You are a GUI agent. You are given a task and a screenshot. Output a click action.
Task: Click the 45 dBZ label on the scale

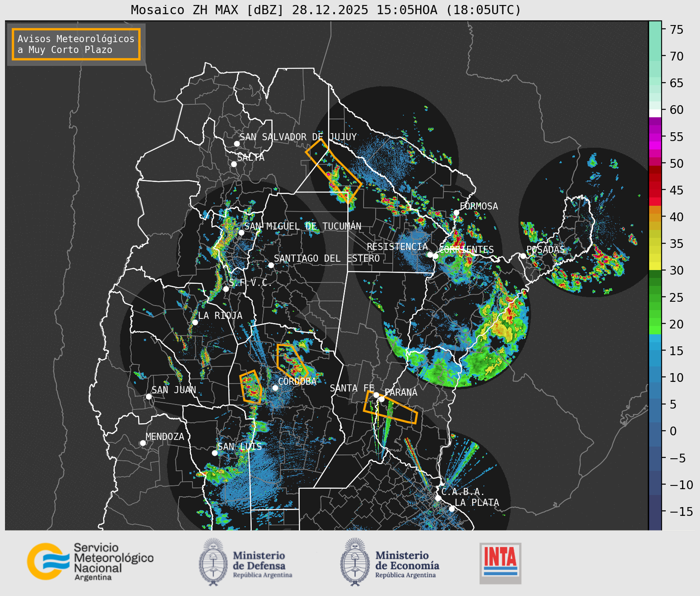pyautogui.click(x=677, y=190)
